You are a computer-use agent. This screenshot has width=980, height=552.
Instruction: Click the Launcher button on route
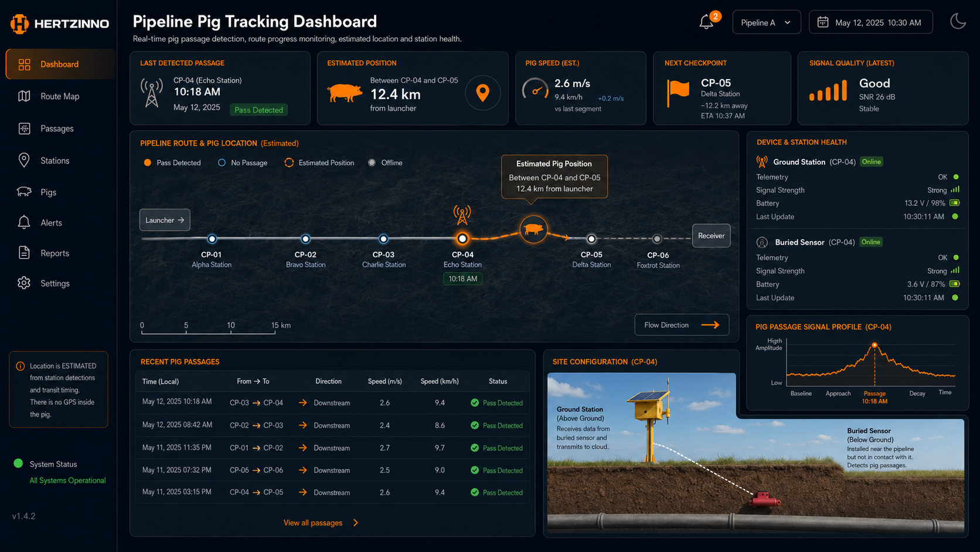tap(165, 220)
